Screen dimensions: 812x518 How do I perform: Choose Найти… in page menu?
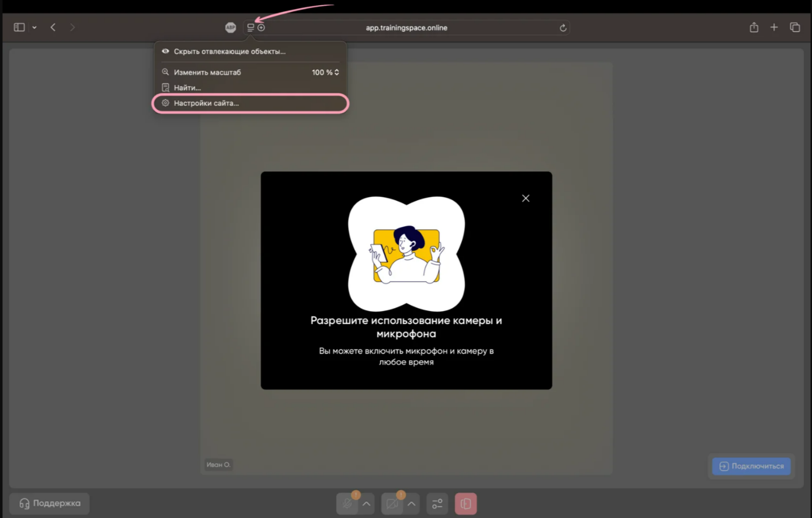tap(187, 88)
